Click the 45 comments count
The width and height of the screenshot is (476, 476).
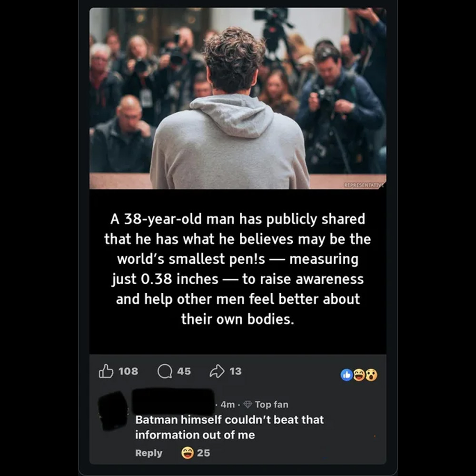tap(184, 371)
